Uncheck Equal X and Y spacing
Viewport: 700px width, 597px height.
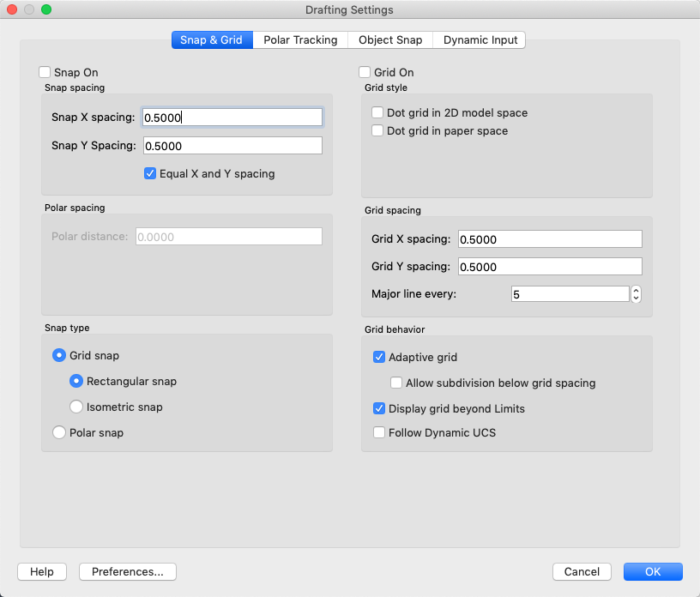(151, 173)
